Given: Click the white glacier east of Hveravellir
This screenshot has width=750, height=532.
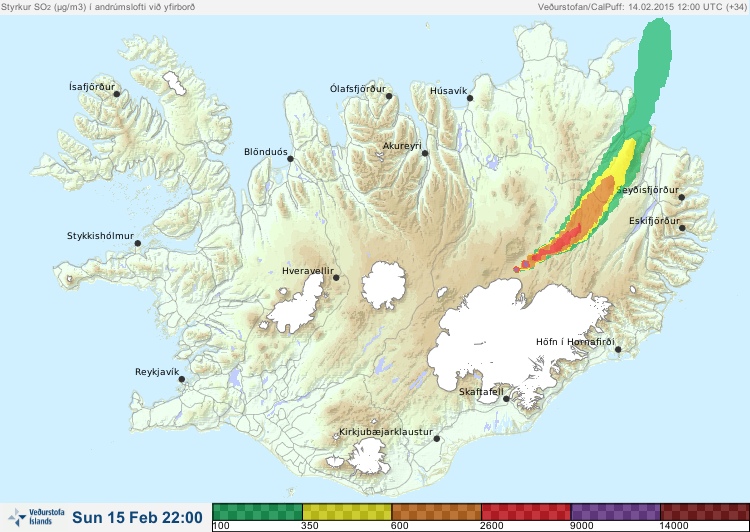Looking at the screenshot, I should click(x=384, y=285).
